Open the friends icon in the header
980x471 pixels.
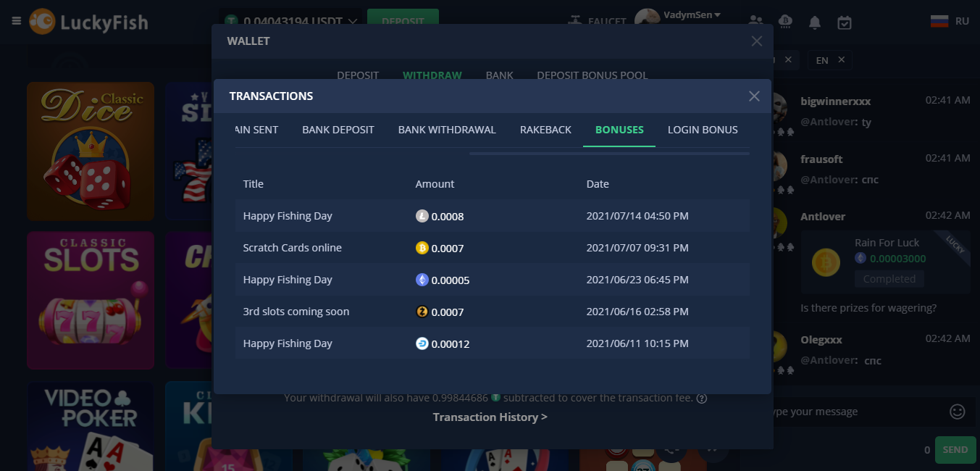(755, 22)
